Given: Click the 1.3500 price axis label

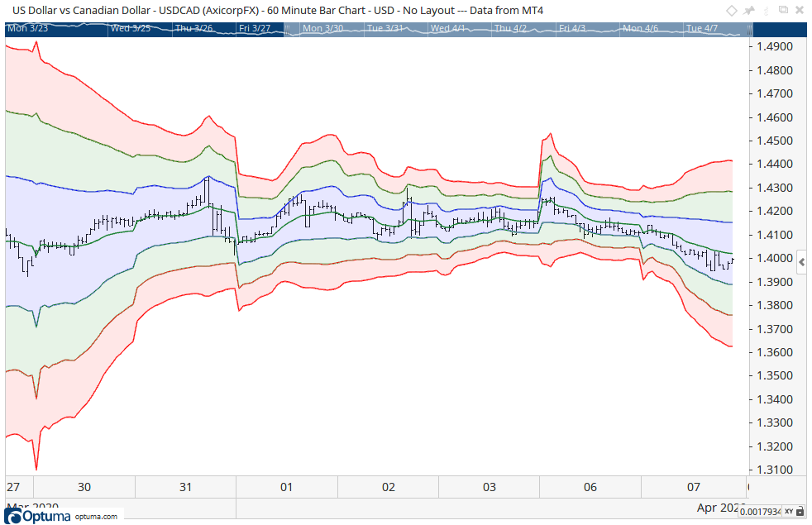Looking at the screenshot, I should pyautogui.click(x=775, y=376).
